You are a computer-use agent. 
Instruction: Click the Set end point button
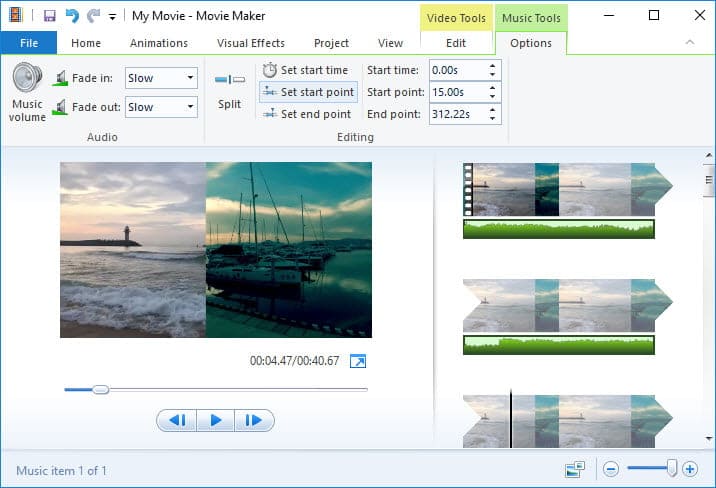[x=306, y=114]
